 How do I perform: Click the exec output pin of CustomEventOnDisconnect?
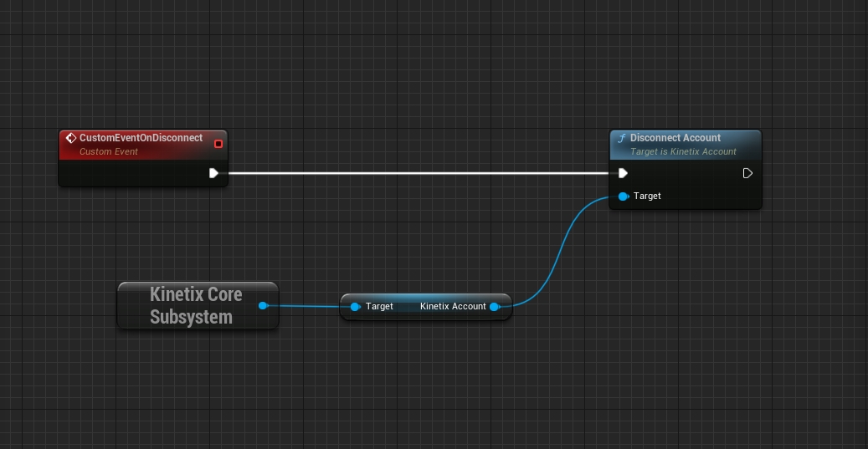tap(214, 173)
